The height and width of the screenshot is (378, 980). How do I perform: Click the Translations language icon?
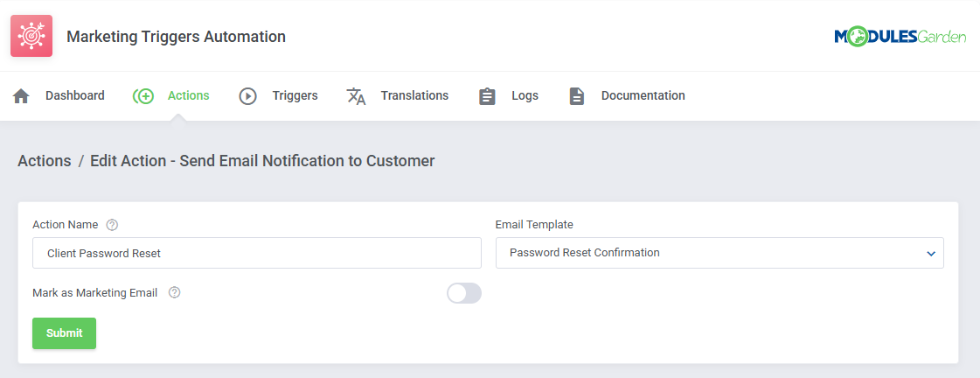point(357,96)
